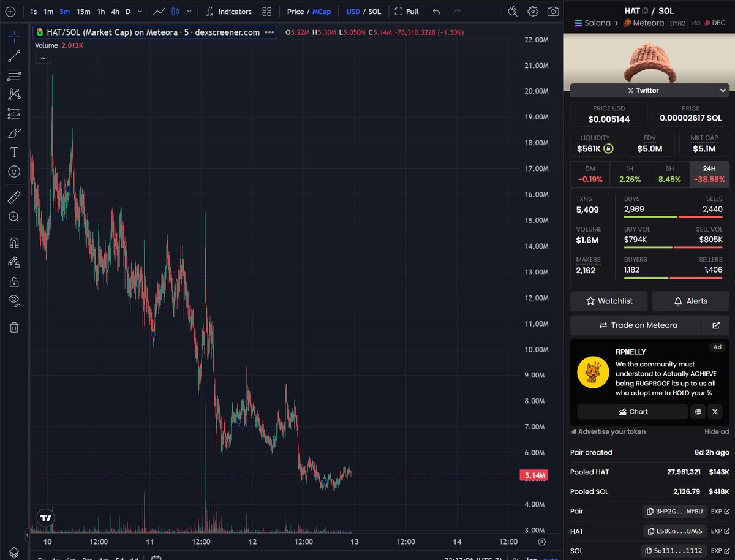The width and height of the screenshot is (735, 560).
Task: Set chart interval to 1m
Action: (48, 12)
